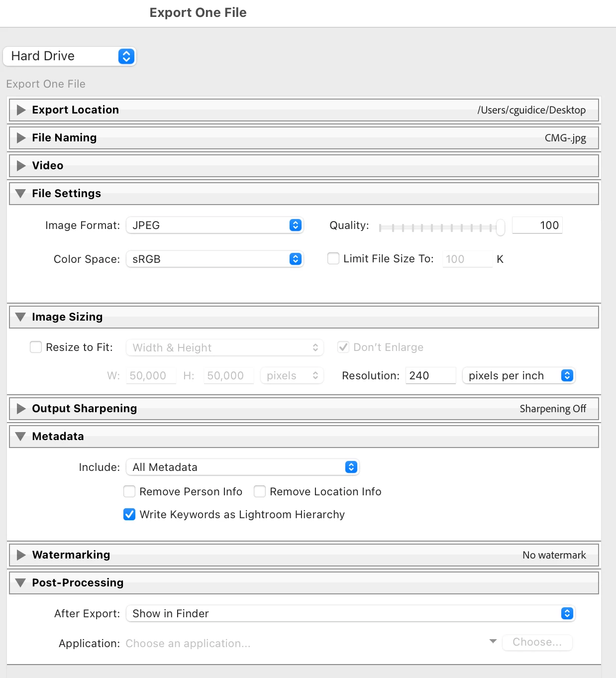
Task: Click the CMG-.jpg file name summary
Action: coord(565,138)
